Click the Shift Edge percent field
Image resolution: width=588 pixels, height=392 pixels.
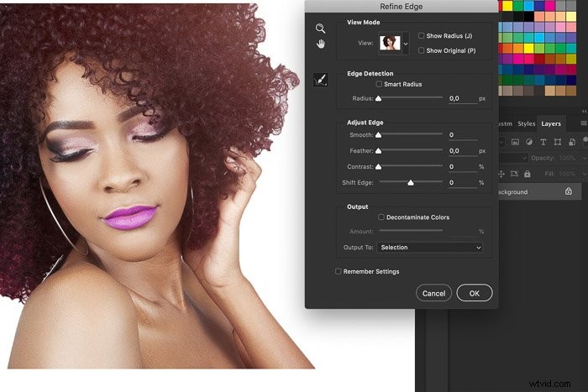[x=462, y=182]
